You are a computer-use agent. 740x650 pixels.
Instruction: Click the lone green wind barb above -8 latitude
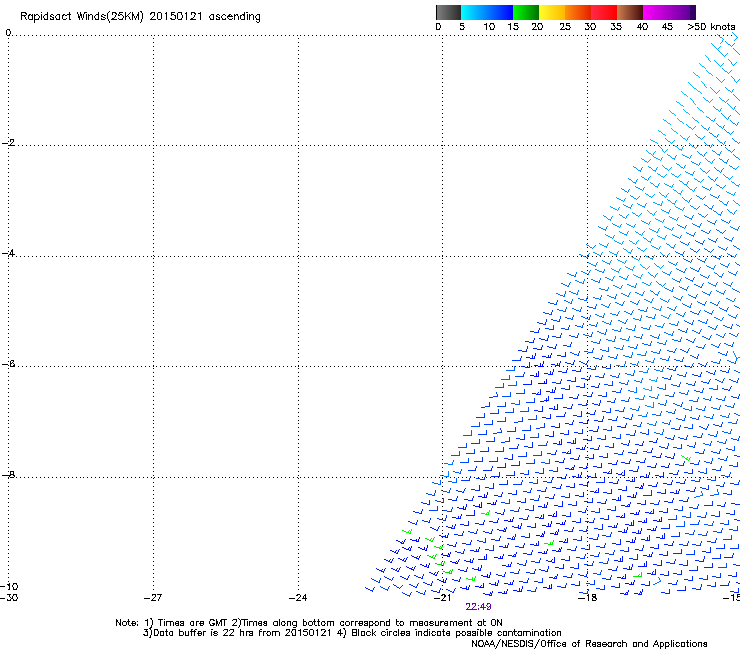[x=686, y=457]
